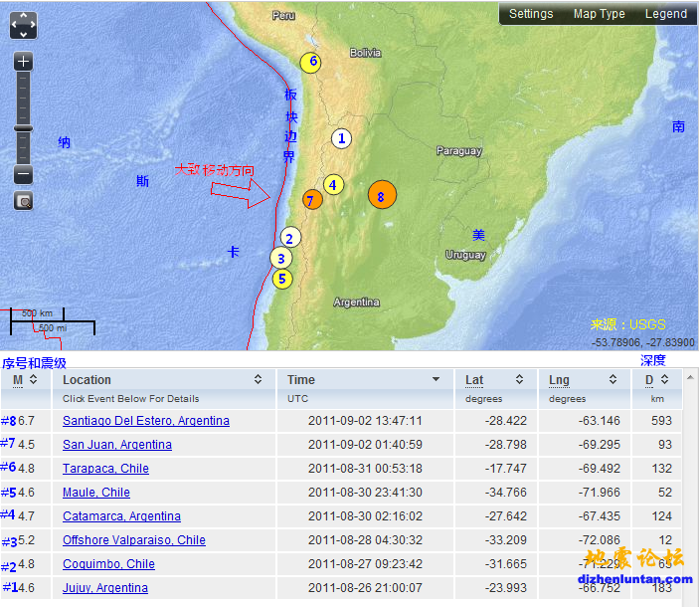The width and height of the screenshot is (700, 607).
Task: Click longitude value -69.295
Action: [x=600, y=445]
